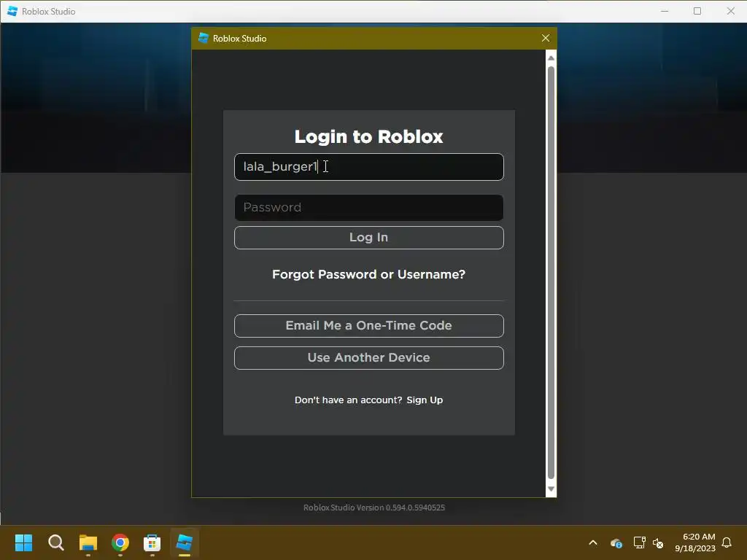Open Google Chrome from taskbar
The width and height of the screenshot is (747, 560).
(x=120, y=542)
